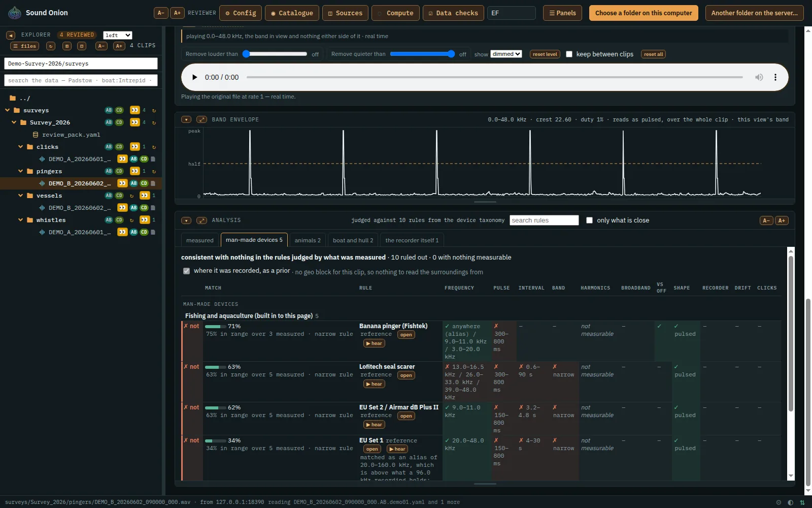
Task: Mute the audio player volume icon
Action: click(759, 77)
